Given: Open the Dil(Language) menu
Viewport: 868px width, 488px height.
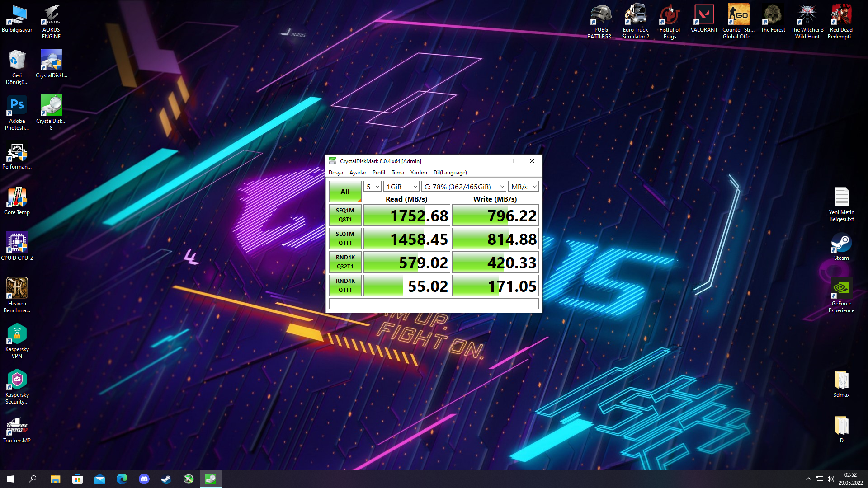Looking at the screenshot, I should [x=450, y=173].
